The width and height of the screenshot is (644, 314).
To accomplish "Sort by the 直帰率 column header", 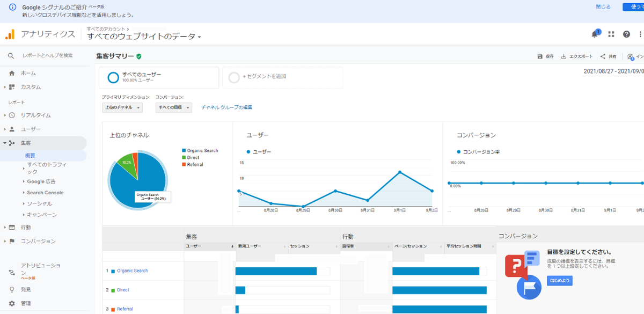I will pyautogui.click(x=366, y=246).
